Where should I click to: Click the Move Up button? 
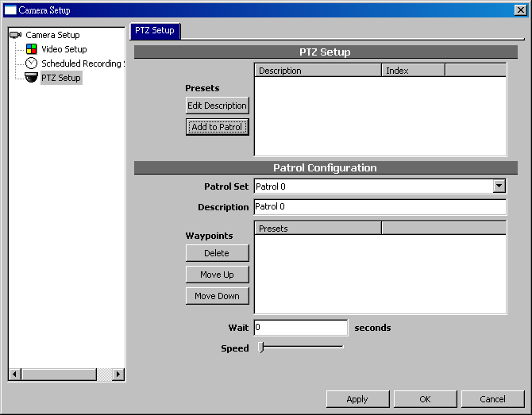pos(217,275)
